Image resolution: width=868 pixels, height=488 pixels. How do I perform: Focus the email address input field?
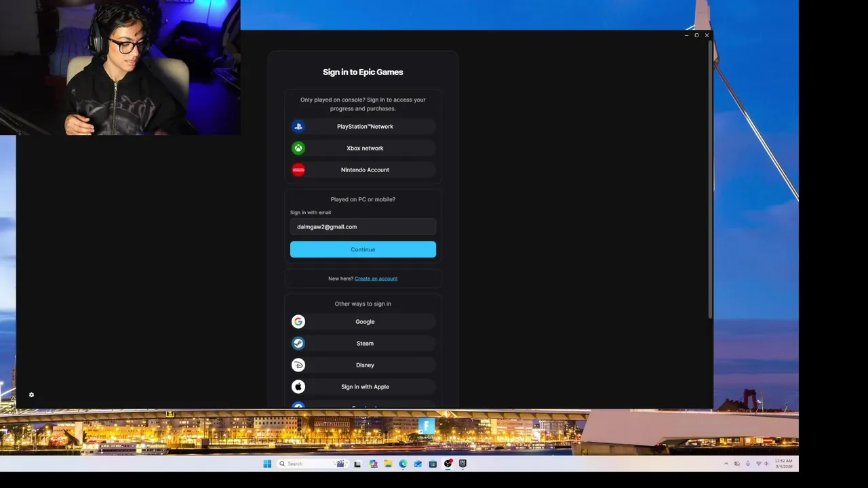[363, 226]
